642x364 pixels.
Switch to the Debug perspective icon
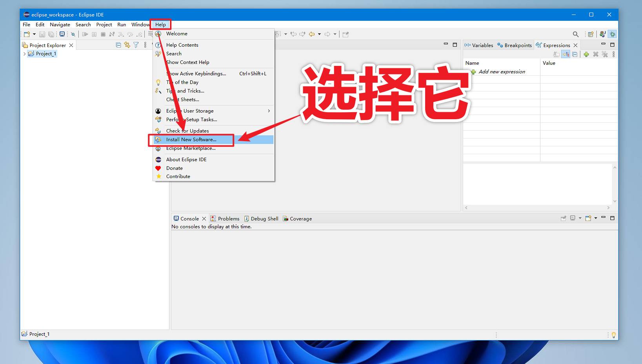(613, 34)
